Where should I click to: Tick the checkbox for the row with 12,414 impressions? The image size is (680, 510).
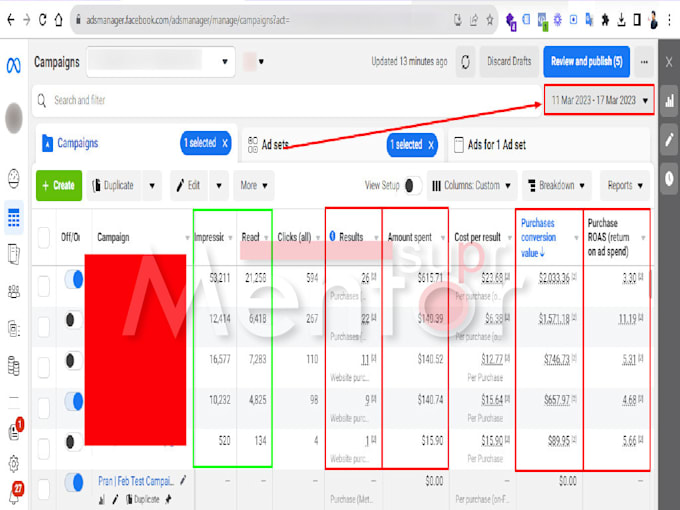[x=44, y=327]
